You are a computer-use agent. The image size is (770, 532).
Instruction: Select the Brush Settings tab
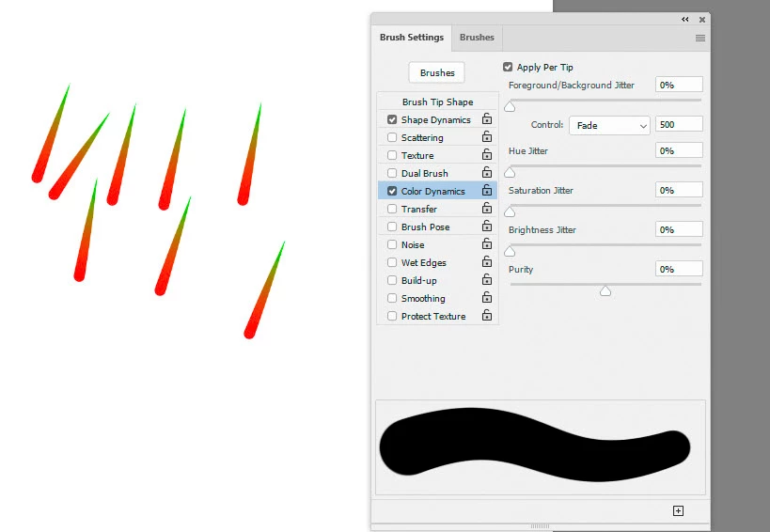click(x=412, y=38)
